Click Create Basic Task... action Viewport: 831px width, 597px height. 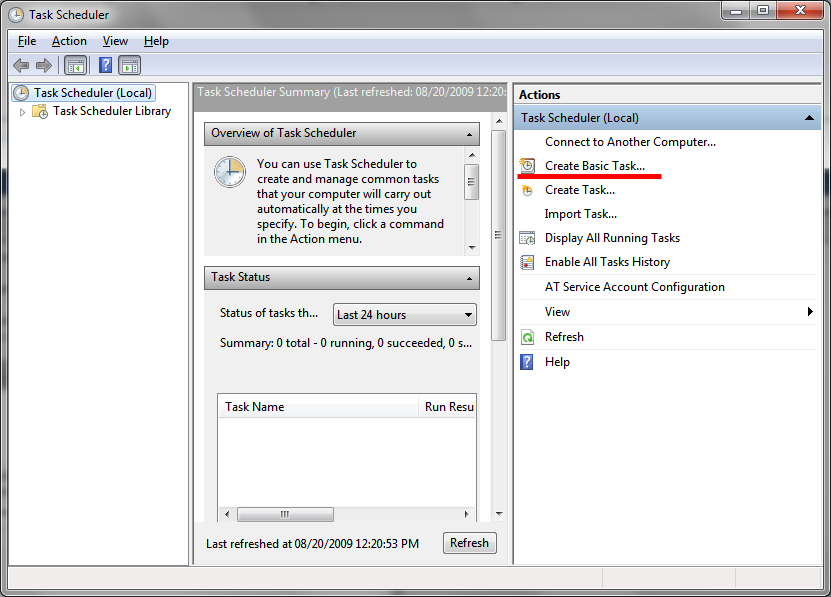pos(595,166)
